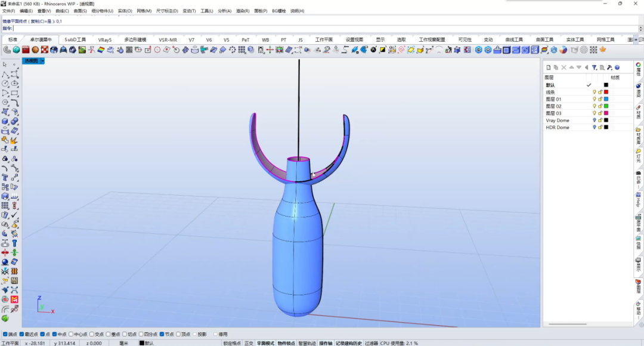This screenshot has width=644, height=346.
Task: Switch to the 实体工具 toolbar tab
Action: 575,40
